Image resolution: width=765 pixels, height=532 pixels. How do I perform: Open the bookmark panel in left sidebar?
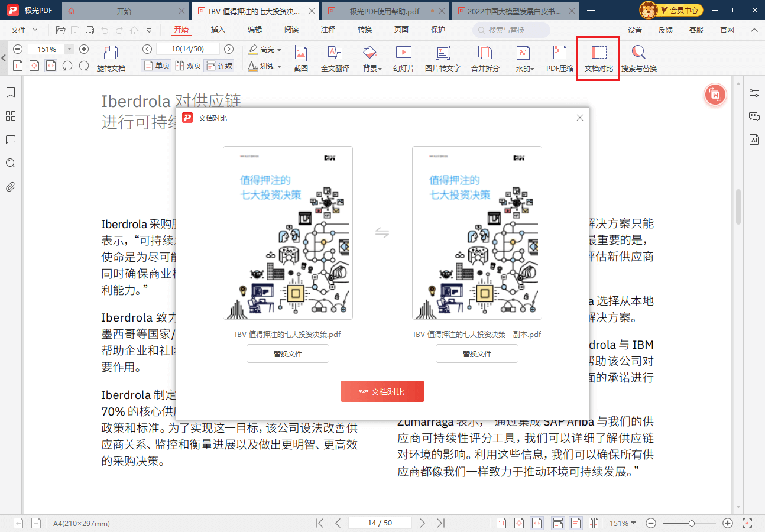[10, 93]
